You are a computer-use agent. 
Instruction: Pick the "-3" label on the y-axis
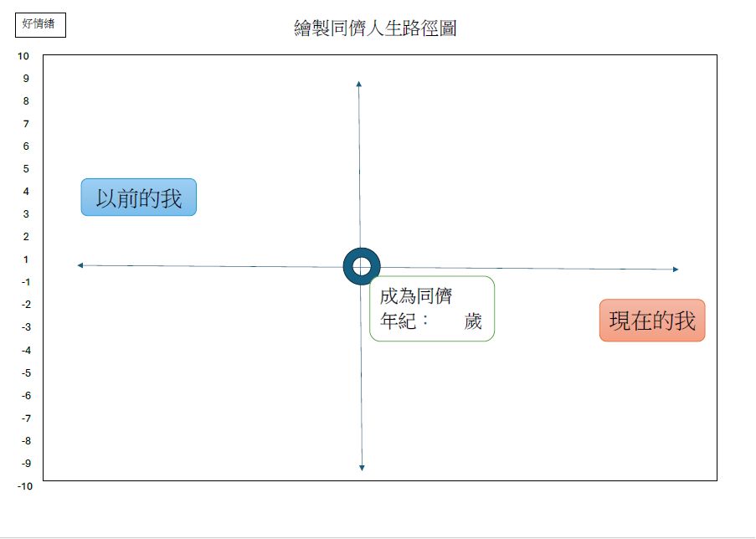(25, 327)
